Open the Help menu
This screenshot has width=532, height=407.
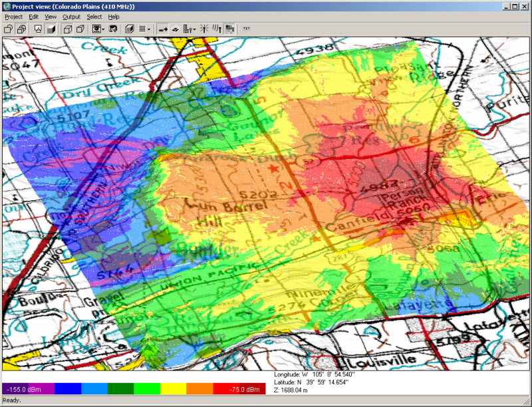pos(114,16)
